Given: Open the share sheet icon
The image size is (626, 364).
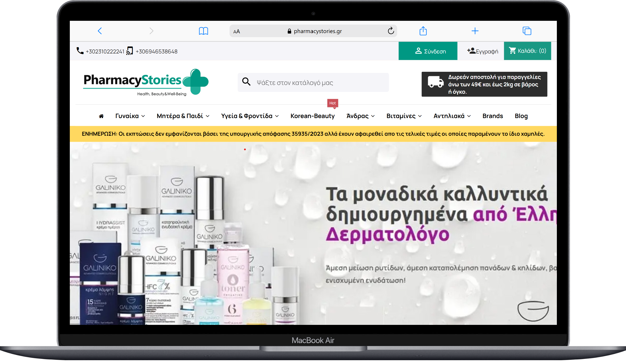Looking at the screenshot, I should pos(423,31).
